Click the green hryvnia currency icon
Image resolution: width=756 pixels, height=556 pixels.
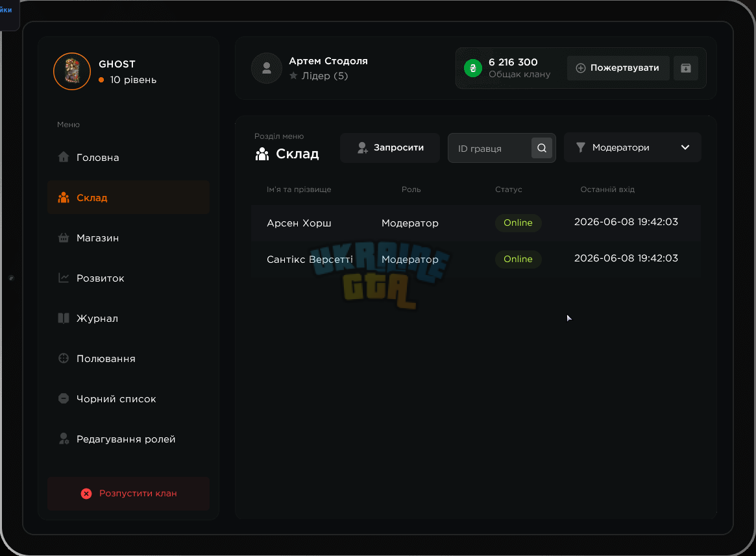point(473,68)
